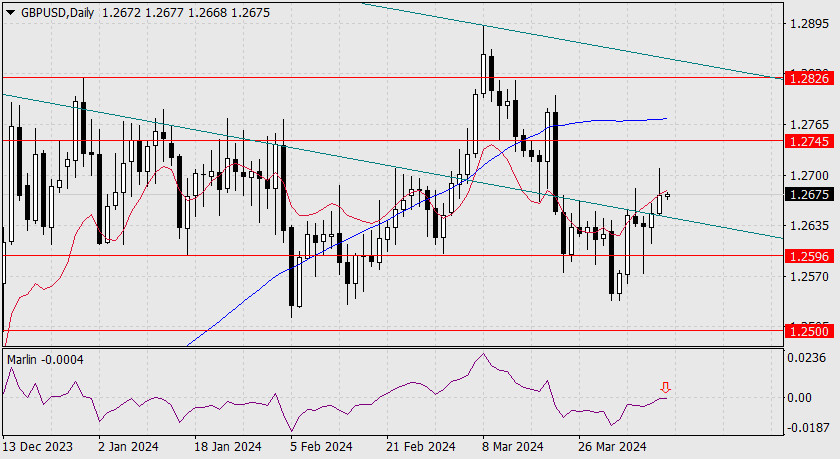Open the chart menu triangle beside GBPUSD

click(11, 13)
